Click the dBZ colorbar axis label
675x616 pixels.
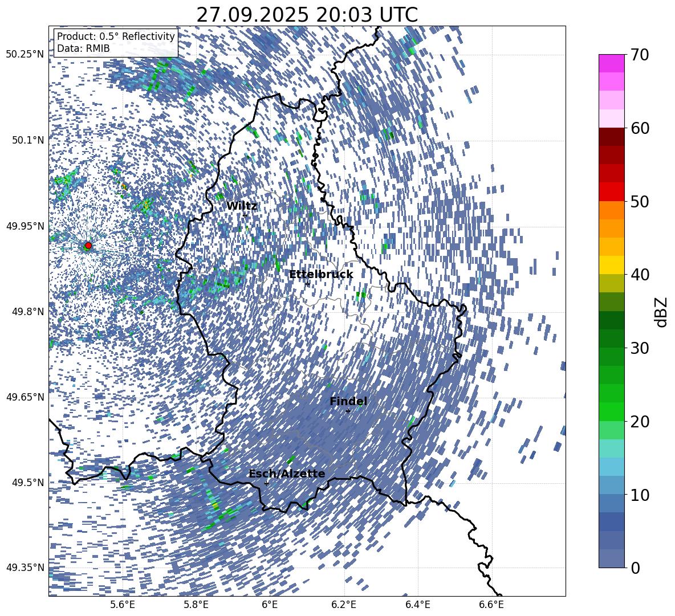click(662, 312)
